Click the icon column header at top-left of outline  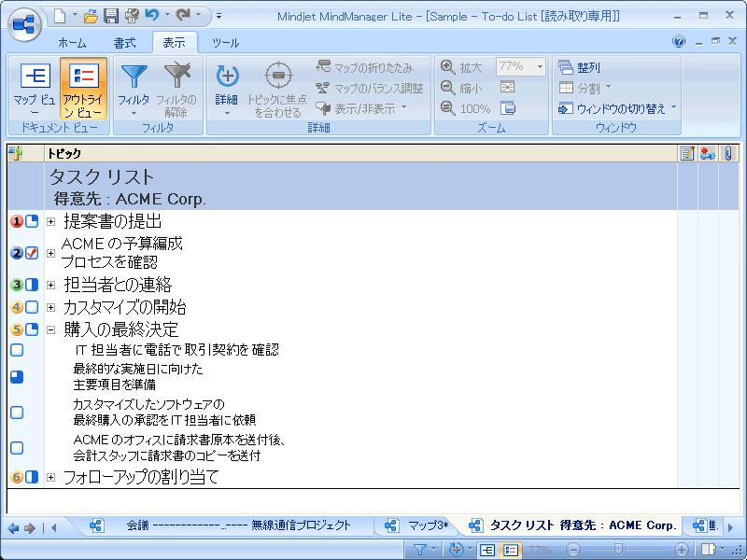click(16, 153)
